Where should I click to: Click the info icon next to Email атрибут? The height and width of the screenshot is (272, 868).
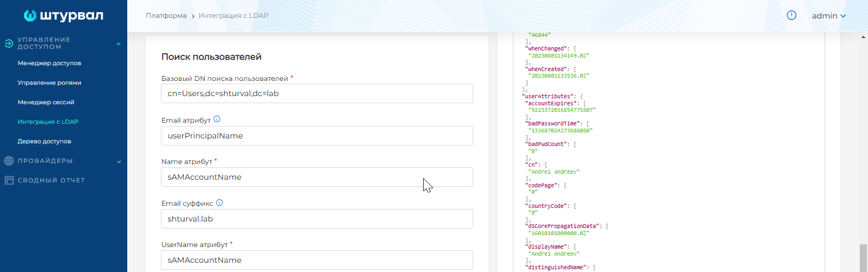[x=217, y=119]
